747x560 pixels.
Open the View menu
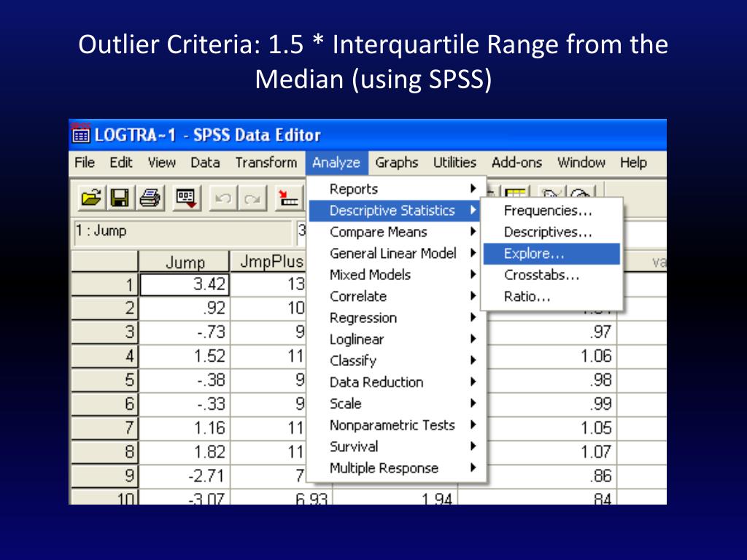[x=161, y=163]
